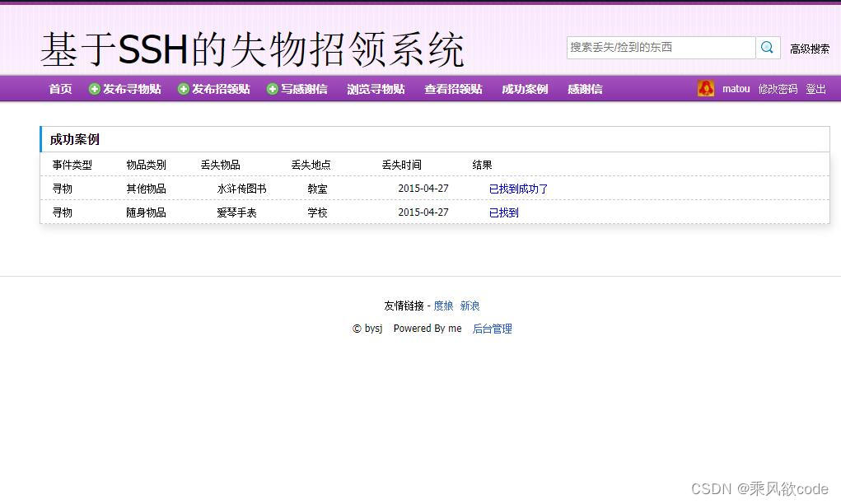Click the green plus icon beside 发布招领贴
841x504 pixels.
pos(185,89)
